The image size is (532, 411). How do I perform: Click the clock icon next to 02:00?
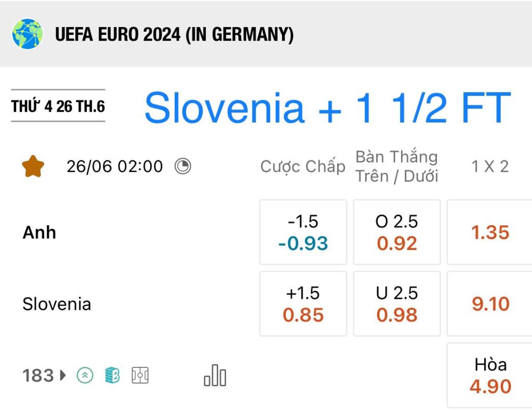click(x=183, y=167)
